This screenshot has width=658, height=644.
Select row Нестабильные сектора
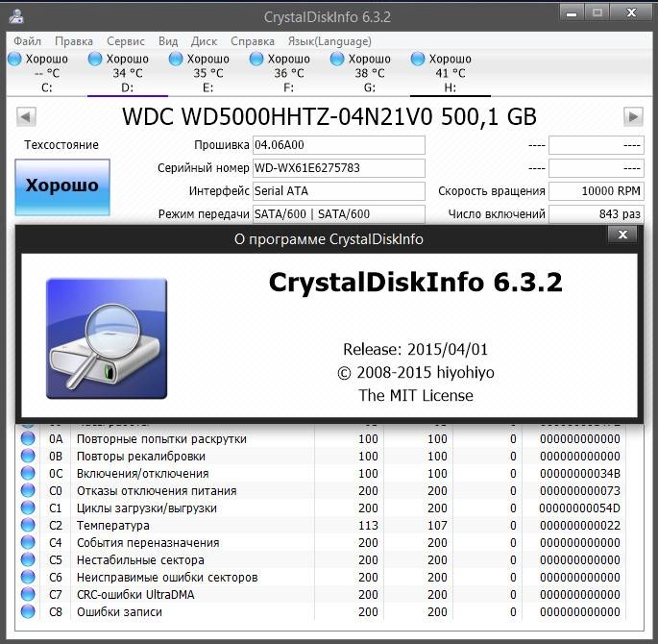click(x=321, y=559)
